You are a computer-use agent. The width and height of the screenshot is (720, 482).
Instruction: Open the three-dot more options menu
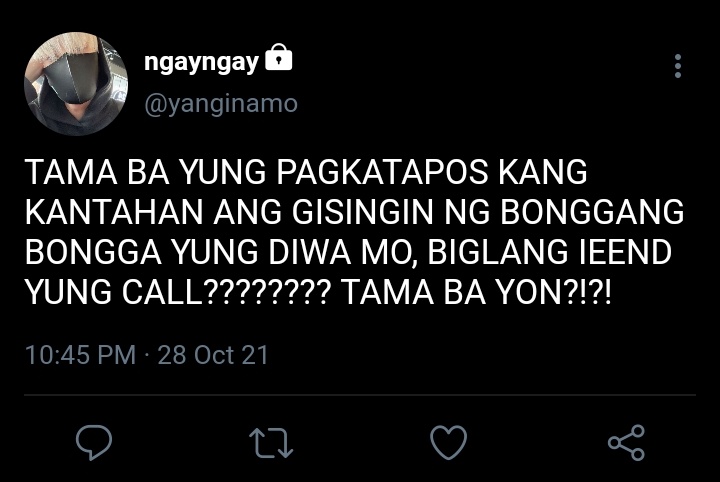pos(678,66)
